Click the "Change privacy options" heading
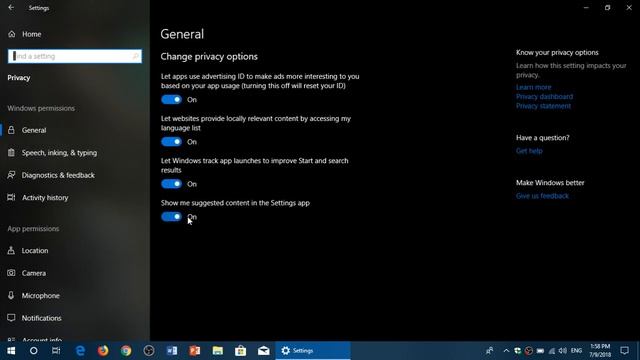The image size is (640, 360). pyautogui.click(x=209, y=57)
